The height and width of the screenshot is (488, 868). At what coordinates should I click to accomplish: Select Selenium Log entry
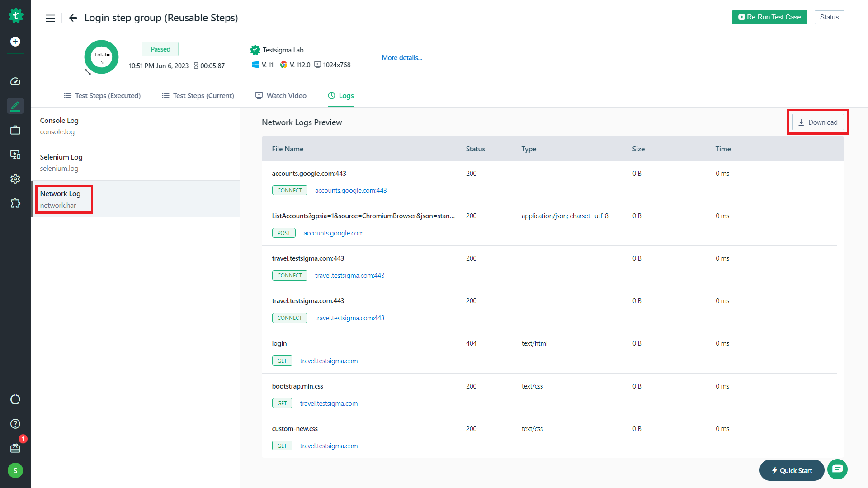pyautogui.click(x=135, y=163)
